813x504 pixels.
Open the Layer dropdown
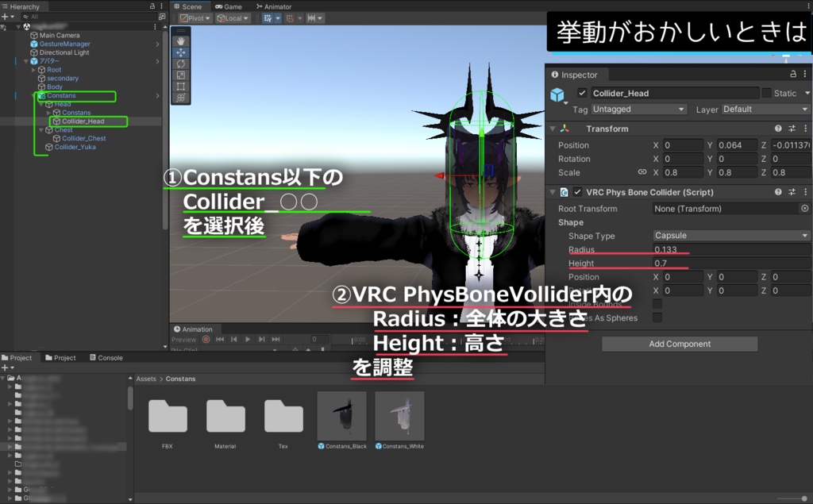click(765, 110)
